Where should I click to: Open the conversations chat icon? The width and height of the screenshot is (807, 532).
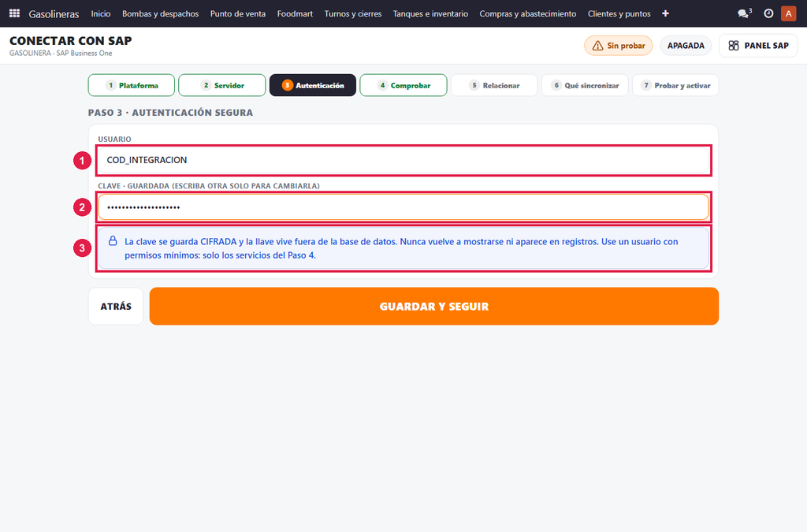744,13
